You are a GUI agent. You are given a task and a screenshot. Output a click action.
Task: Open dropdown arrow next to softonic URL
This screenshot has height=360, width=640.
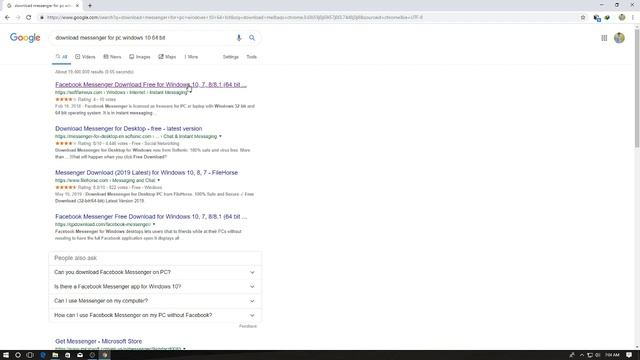[x=220, y=136]
